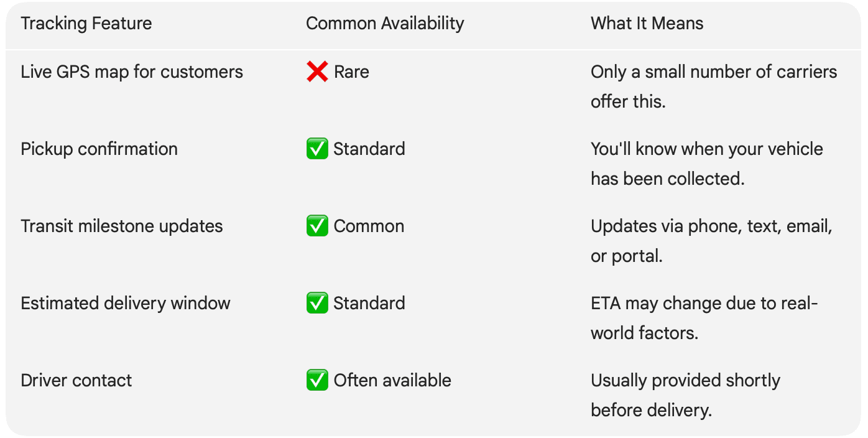
Task: Click the ETA may change description
Action: 704,318
